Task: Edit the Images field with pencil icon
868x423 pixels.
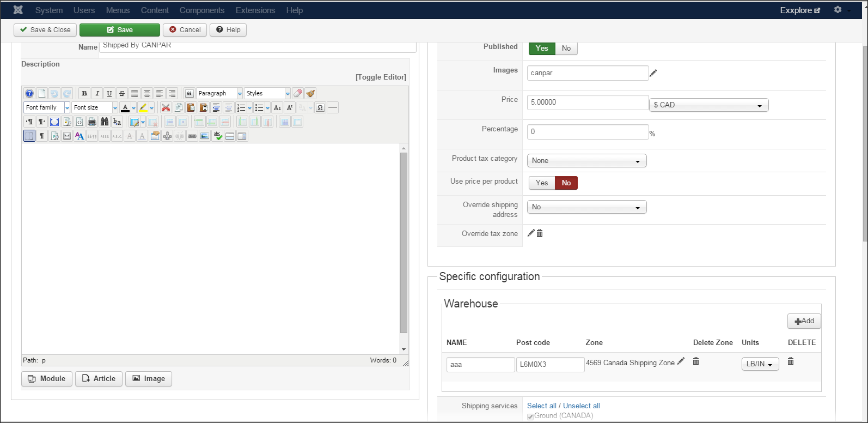Action: point(653,72)
